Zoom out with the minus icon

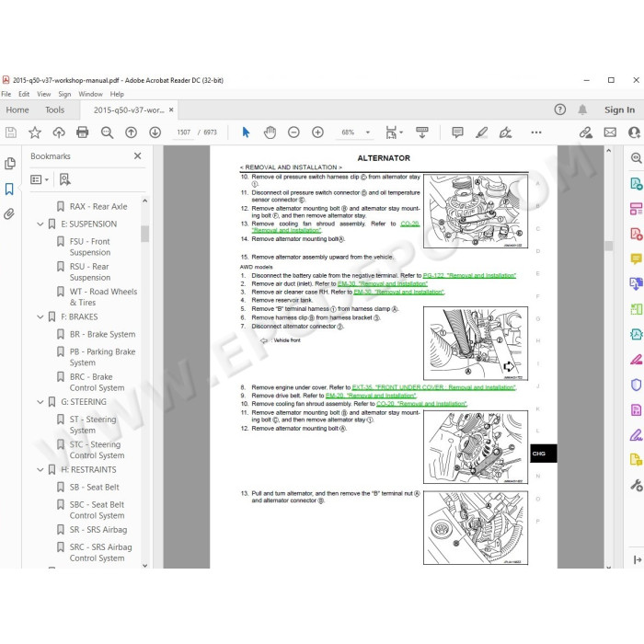click(x=293, y=132)
